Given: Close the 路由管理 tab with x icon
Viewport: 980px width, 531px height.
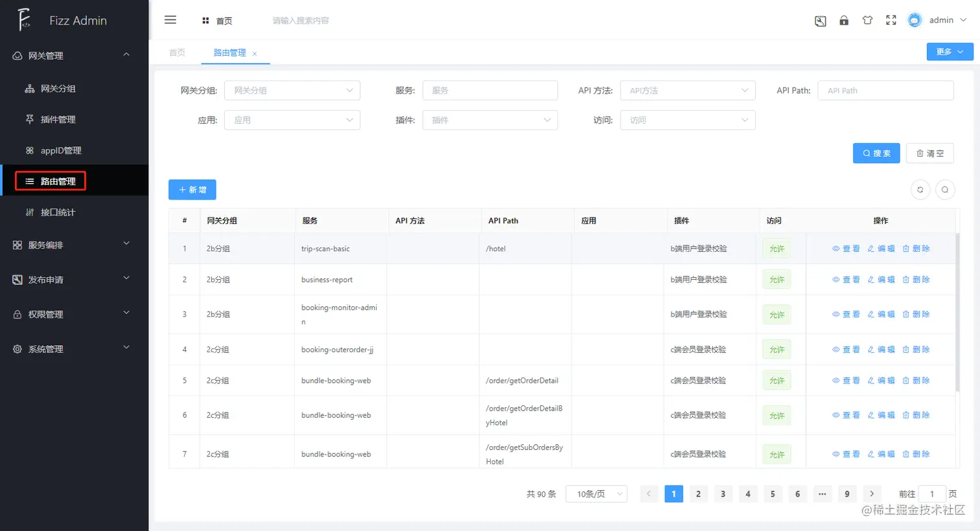Looking at the screenshot, I should [255, 54].
